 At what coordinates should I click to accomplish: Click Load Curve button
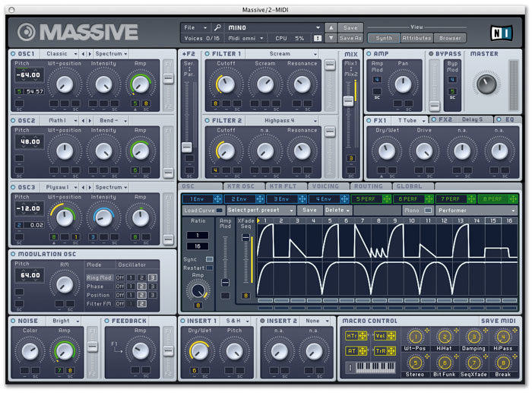203,211
